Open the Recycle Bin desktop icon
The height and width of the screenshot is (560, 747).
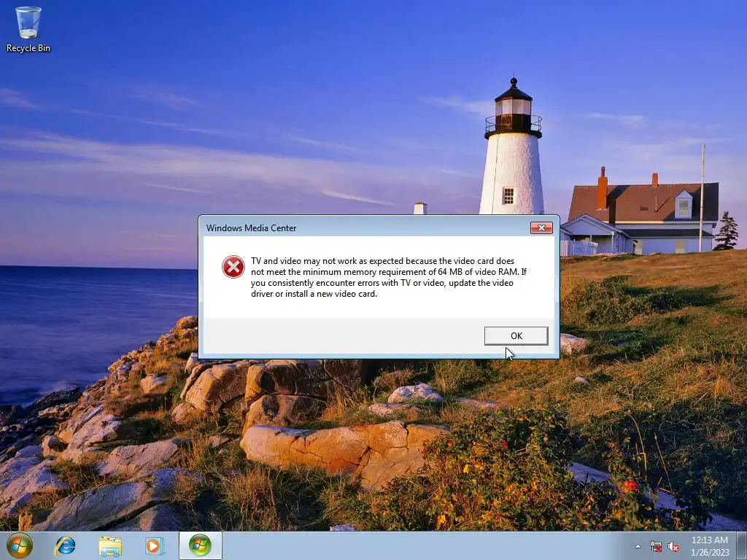click(x=28, y=29)
